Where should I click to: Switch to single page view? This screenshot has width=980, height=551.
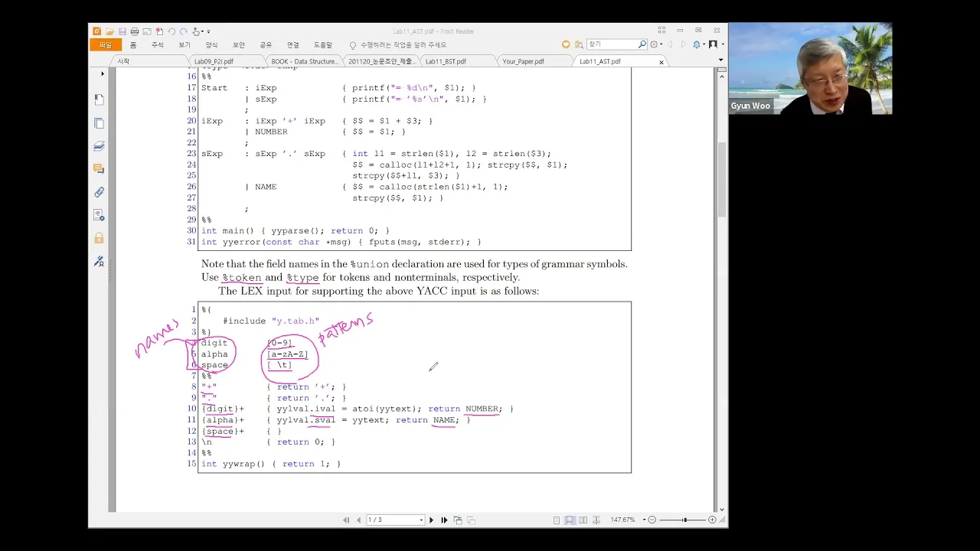557,520
